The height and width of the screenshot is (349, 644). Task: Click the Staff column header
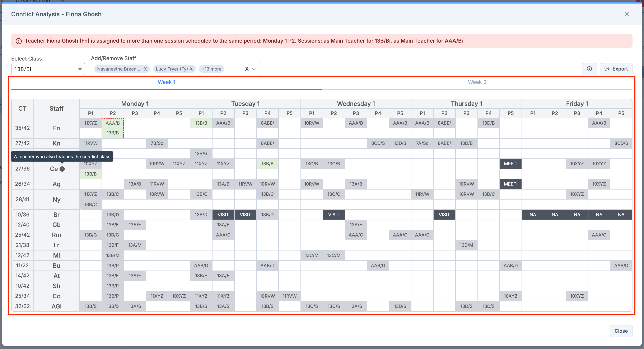[56, 109]
